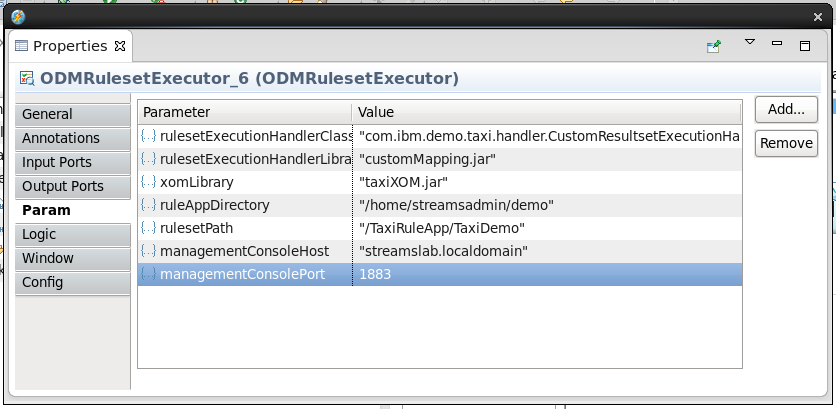Switch to the Logic section

point(73,235)
